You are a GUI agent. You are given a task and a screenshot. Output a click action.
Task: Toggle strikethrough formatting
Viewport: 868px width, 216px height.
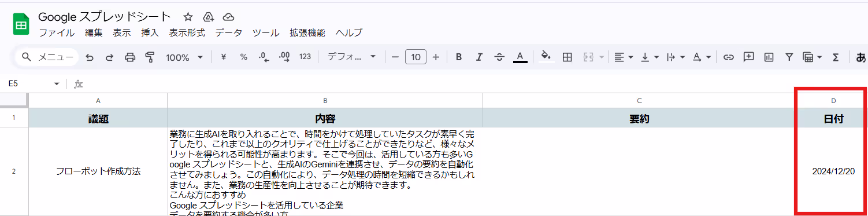click(x=499, y=57)
